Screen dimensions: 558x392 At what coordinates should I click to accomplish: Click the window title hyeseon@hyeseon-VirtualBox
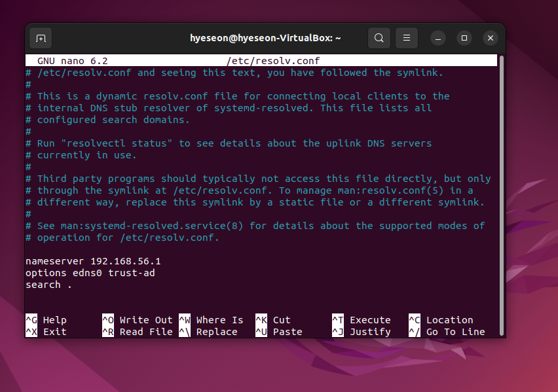[x=265, y=38]
